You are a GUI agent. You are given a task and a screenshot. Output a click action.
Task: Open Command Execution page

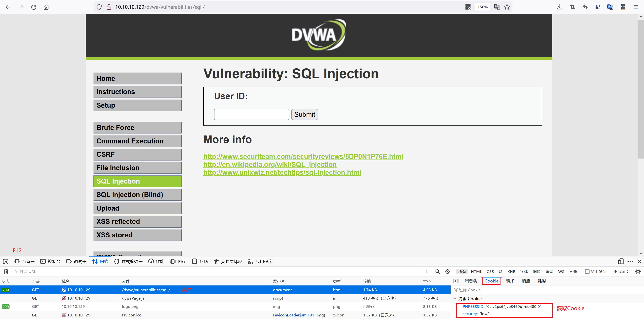[x=138, y=141]
